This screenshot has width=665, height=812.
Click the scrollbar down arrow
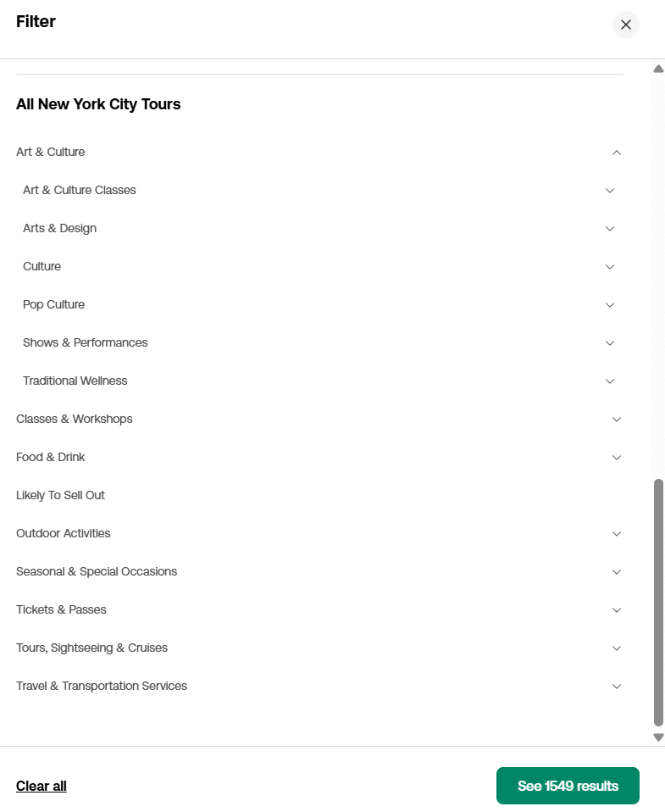(x=658, y=737)
